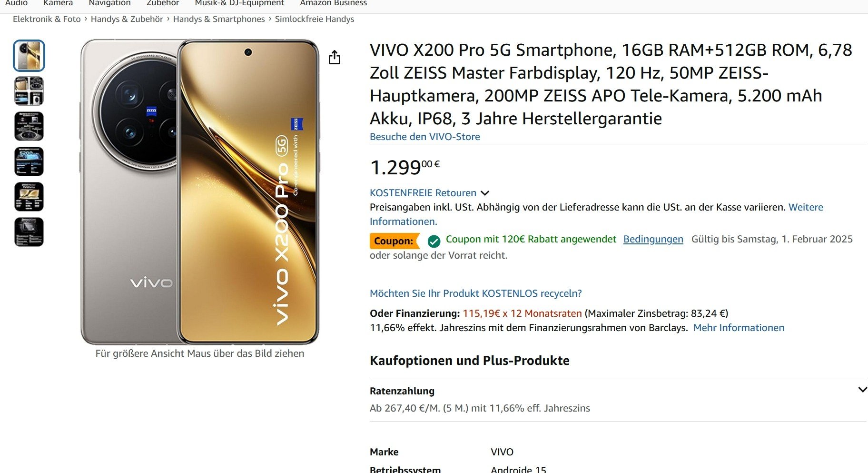Click the main VIVO X200 Pro product image
The image size is (868, 473).
click(x=200, y=192)
